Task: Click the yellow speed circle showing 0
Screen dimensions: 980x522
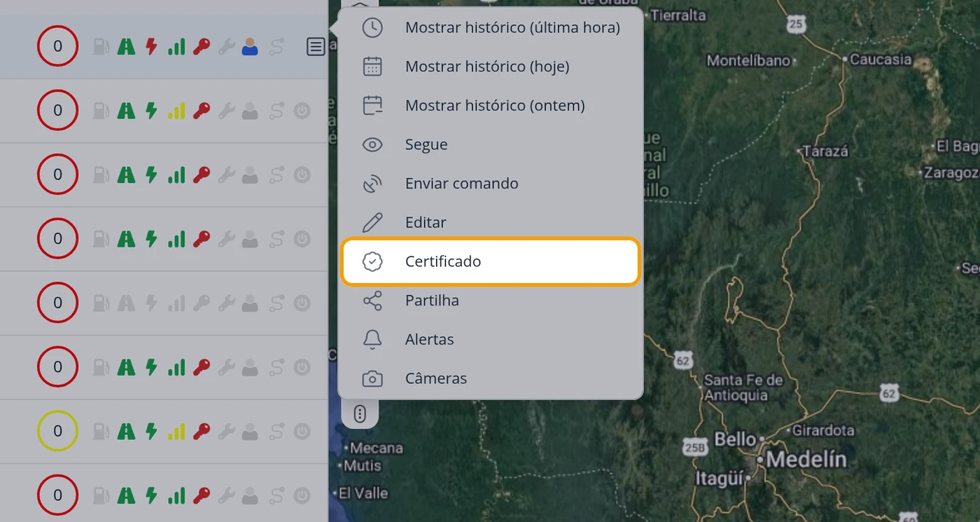Action: pos(57,431)
